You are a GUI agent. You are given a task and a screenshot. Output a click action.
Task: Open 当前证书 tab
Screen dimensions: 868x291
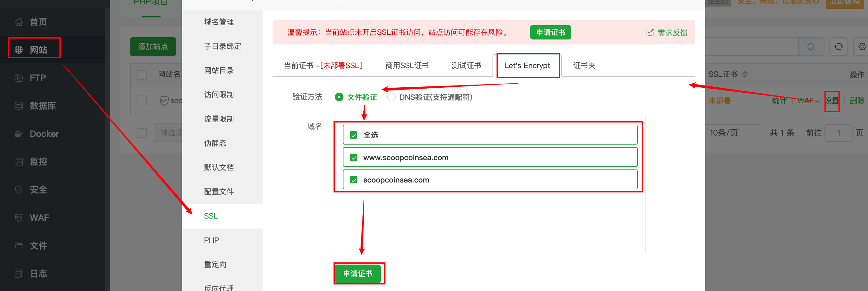(x=323, y=65)
